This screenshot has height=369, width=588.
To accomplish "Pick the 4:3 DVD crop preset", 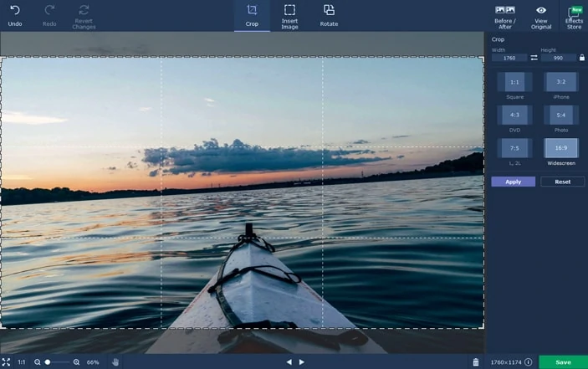I will click(514, 115).
